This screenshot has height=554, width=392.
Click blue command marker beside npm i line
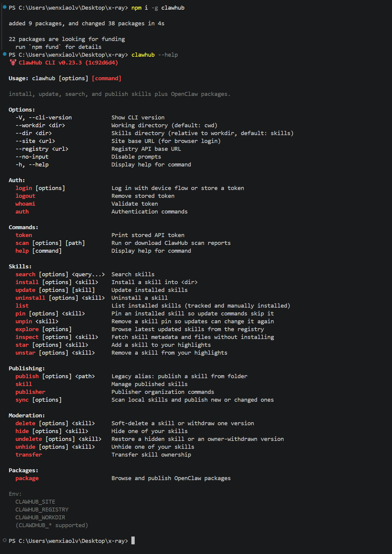click(5, 7)
